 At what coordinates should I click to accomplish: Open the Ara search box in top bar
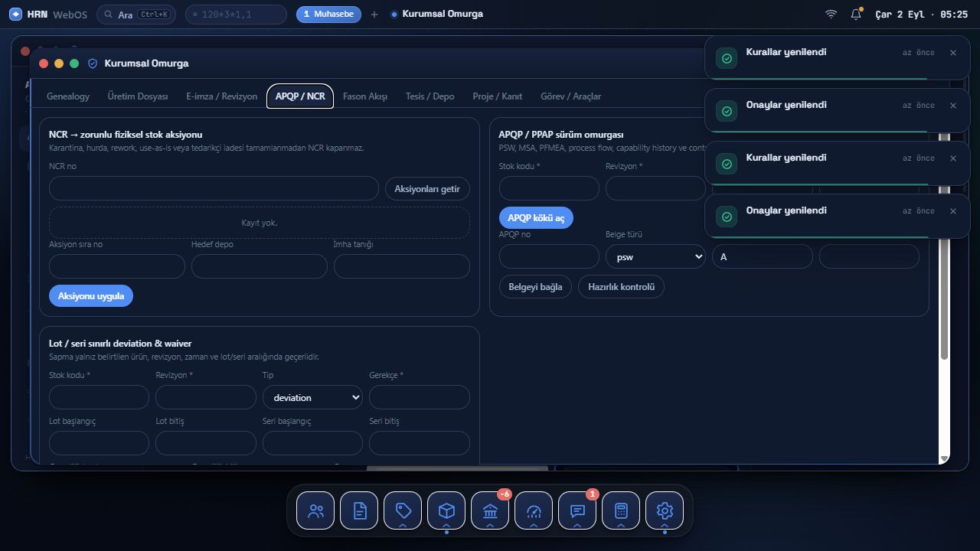click(136, 15)
